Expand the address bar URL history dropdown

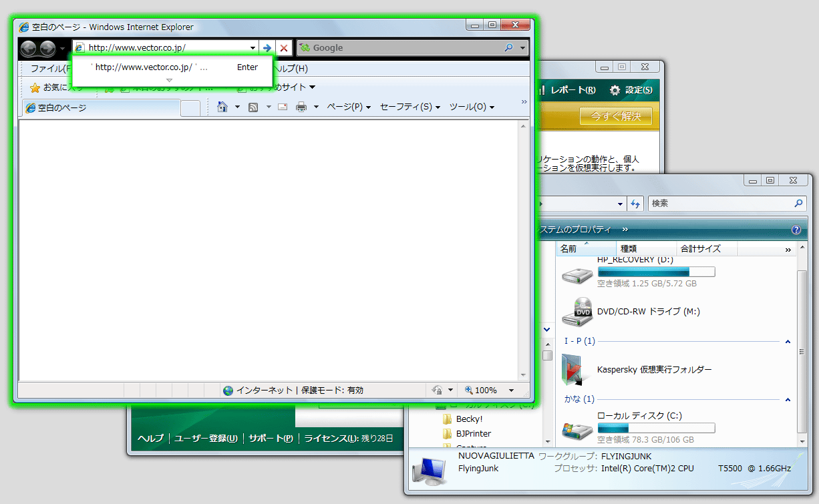click(x=253, y=48)
